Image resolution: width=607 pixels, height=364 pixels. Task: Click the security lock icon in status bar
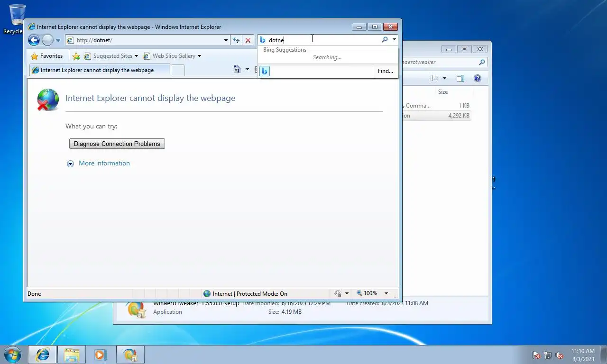[338, 294]
